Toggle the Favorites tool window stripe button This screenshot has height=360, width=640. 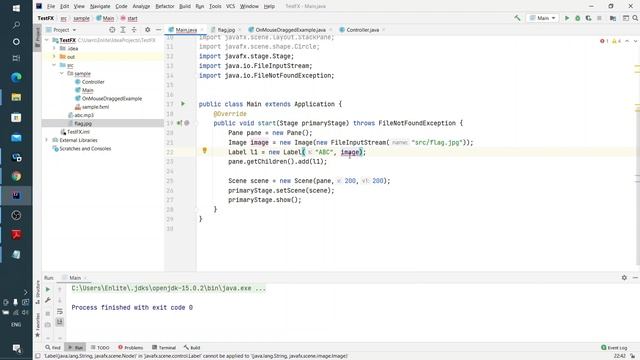coord(38,325)
